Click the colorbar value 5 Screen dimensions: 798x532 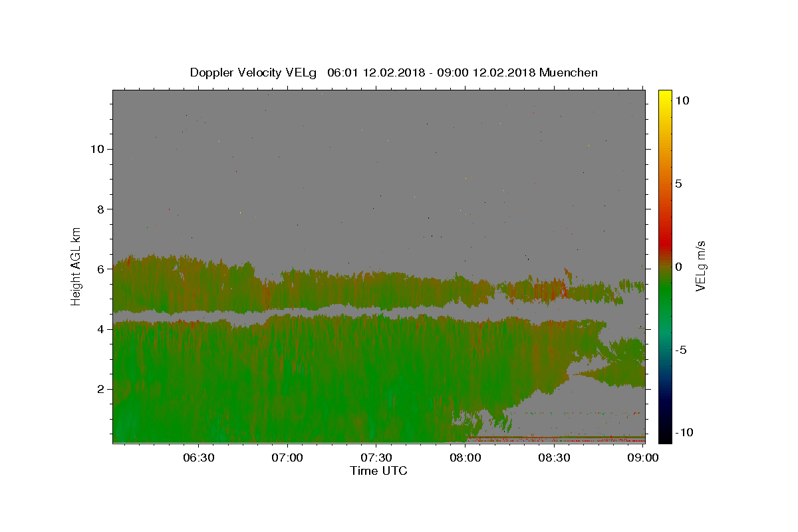679,184
